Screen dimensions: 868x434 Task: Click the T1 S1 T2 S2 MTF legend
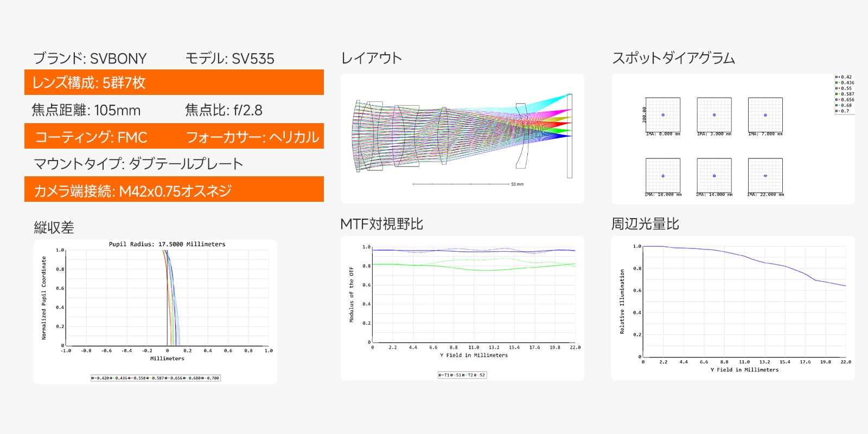pos(462,375)
